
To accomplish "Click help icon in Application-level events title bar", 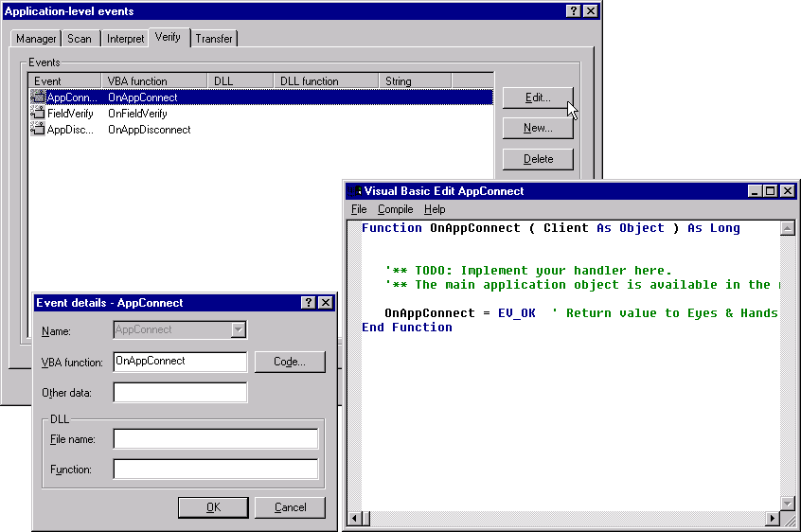I will coord(573,11).
